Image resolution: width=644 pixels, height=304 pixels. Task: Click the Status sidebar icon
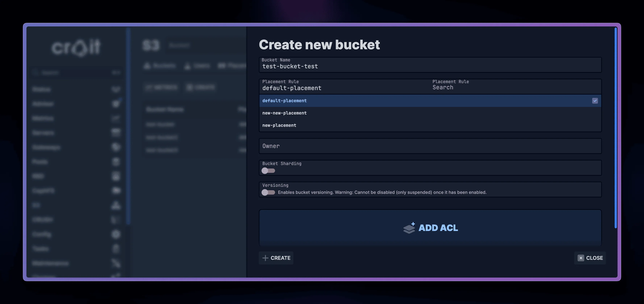116,89
